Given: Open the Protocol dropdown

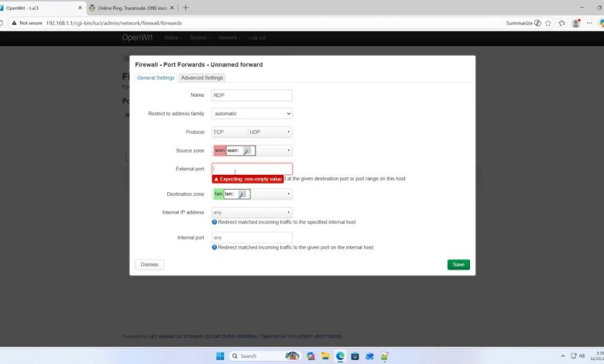Looking at the screenshot, I should click(x=252, y=132).
